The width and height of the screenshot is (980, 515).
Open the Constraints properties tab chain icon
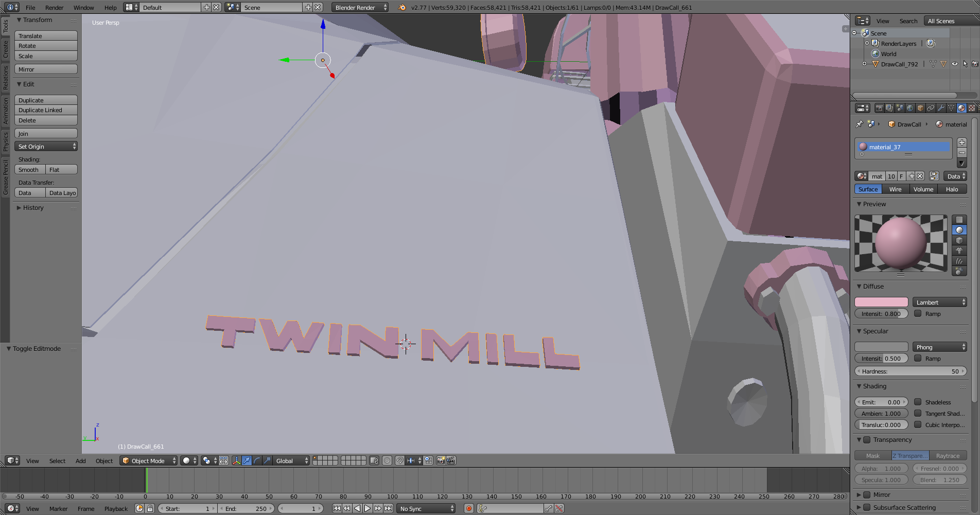931,108
